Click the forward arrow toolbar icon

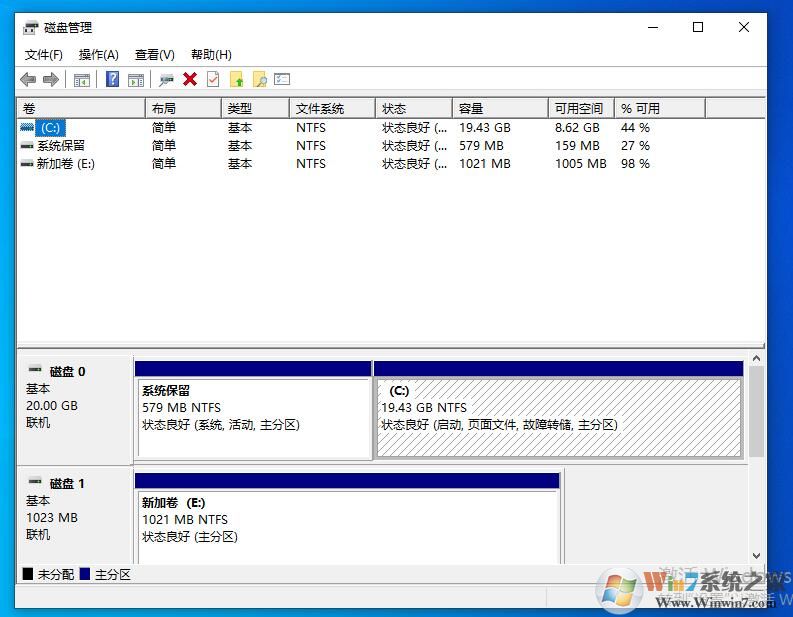pos(50,80)
